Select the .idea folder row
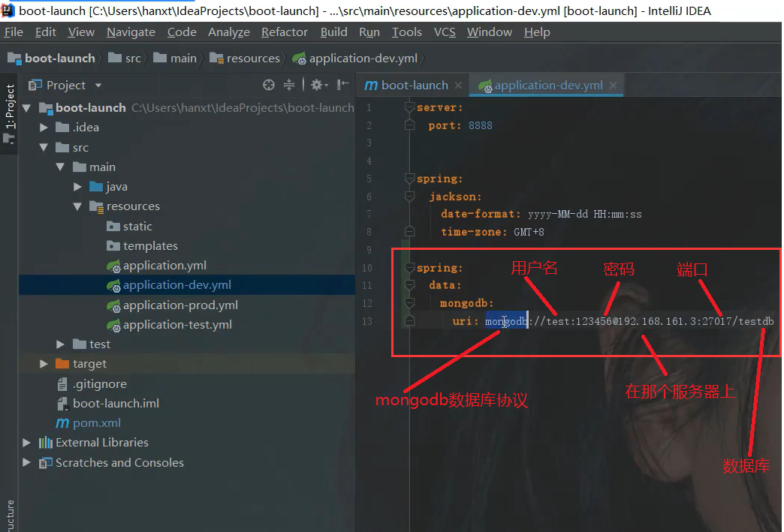 click(187, 128)
